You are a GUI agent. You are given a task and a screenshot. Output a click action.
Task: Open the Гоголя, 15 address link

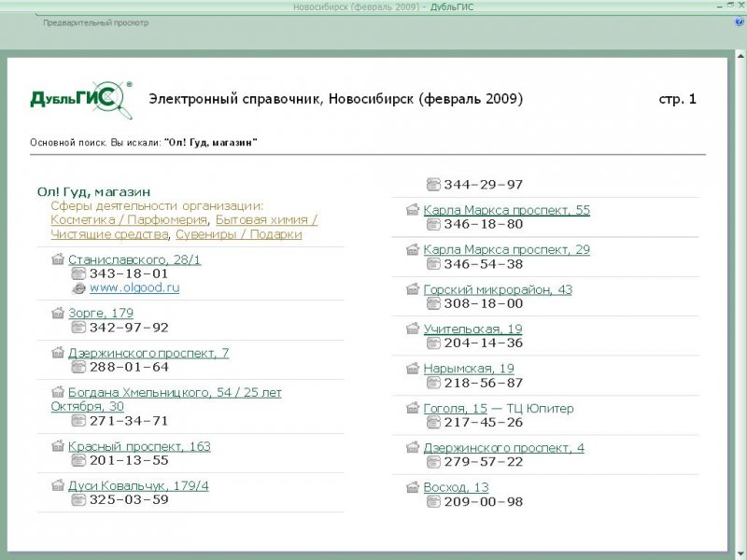(455, 409)
